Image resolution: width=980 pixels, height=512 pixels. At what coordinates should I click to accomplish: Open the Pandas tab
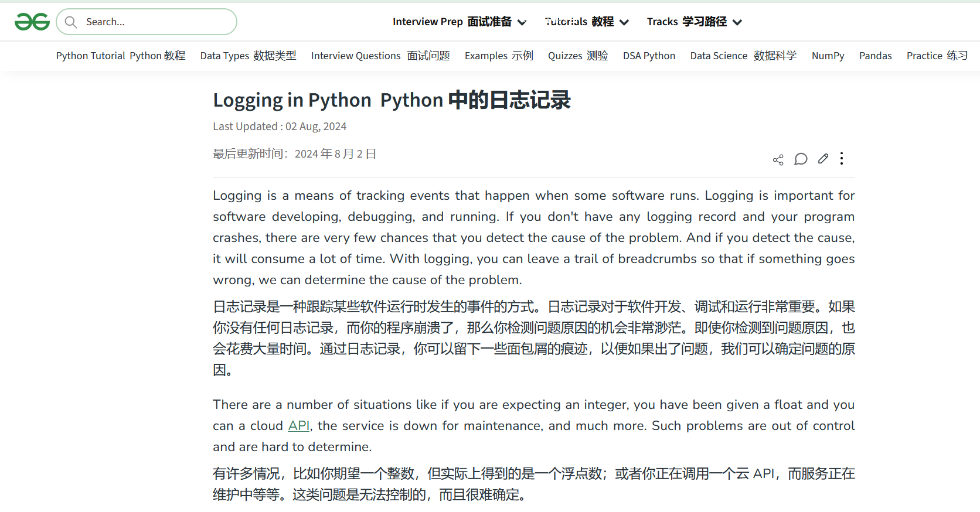tap(875, 56)
